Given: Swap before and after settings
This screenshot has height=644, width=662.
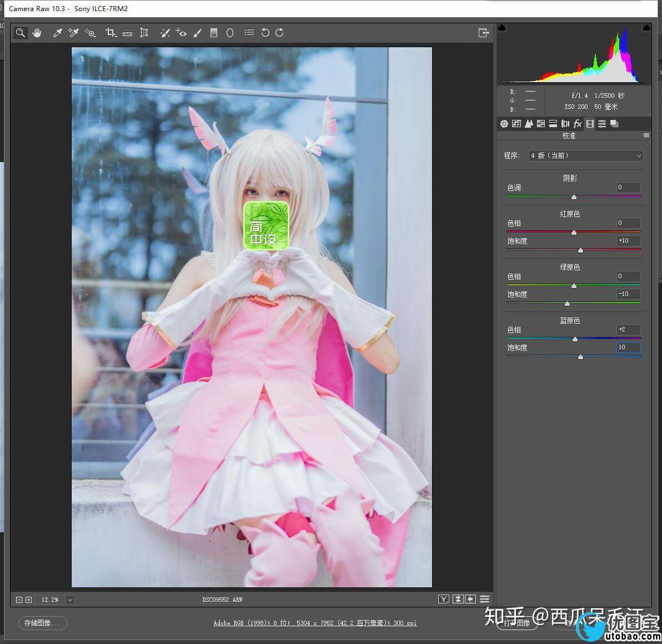Looking at the screenshot, I should [x=458, y=599].
